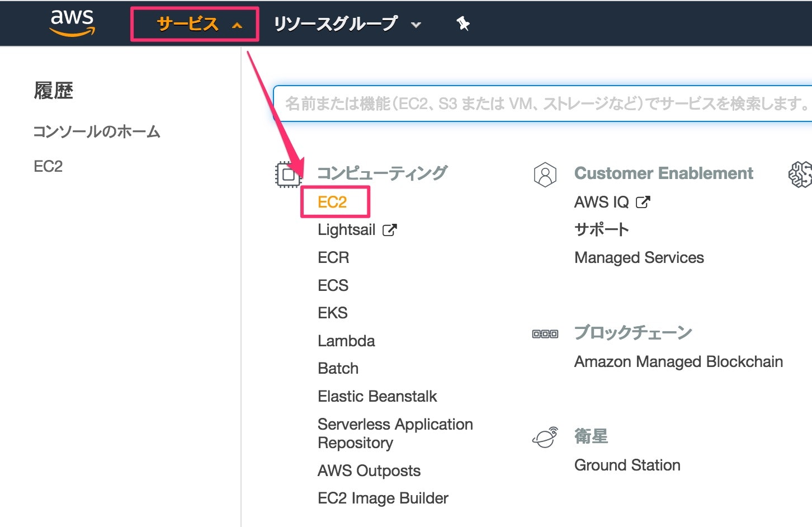Select the EKS service
This screenshot has width=812, height=527.
[333, 313]
